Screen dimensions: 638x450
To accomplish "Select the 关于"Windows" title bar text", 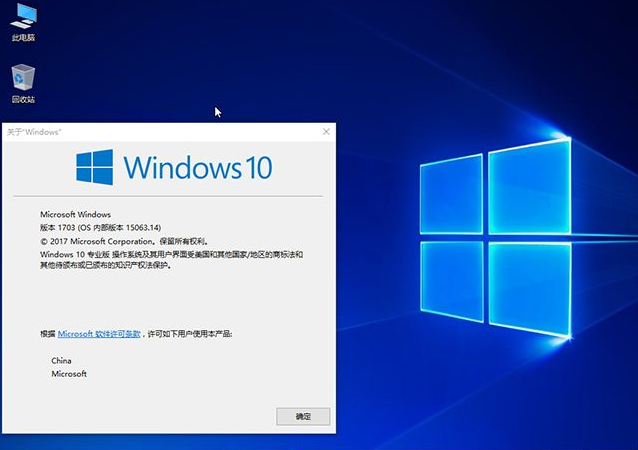I will pyautogui.click(x=34, y=132).
